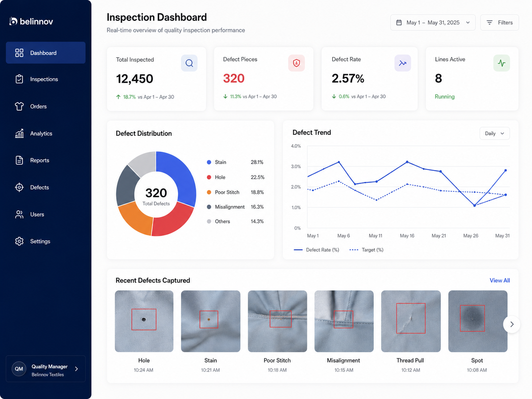Open the Daily interval dropdown
Viewport: 532px width, 399px height.
coord(495,133)
